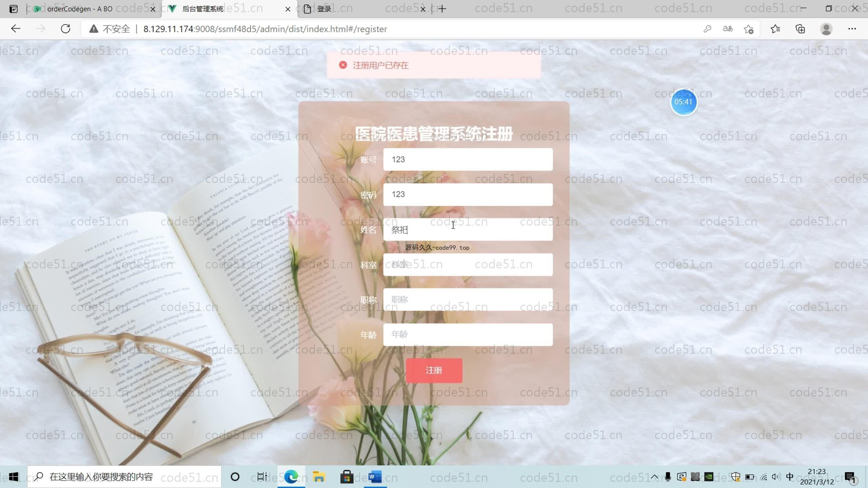Toggle the 中 input method indicator

[790, 477]
